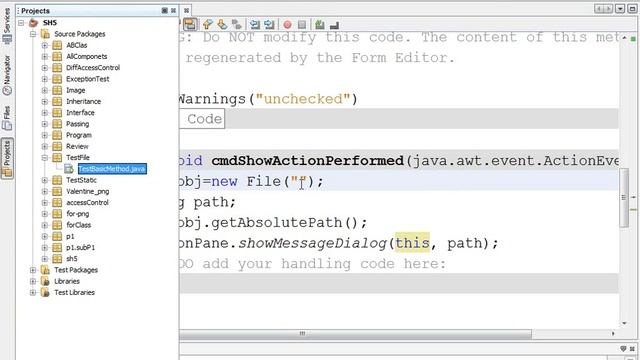Viewport: 640px width, 360px height.
Task: Click the vertical scrollbar thumb in editor
Action: [x=624, y=198]
